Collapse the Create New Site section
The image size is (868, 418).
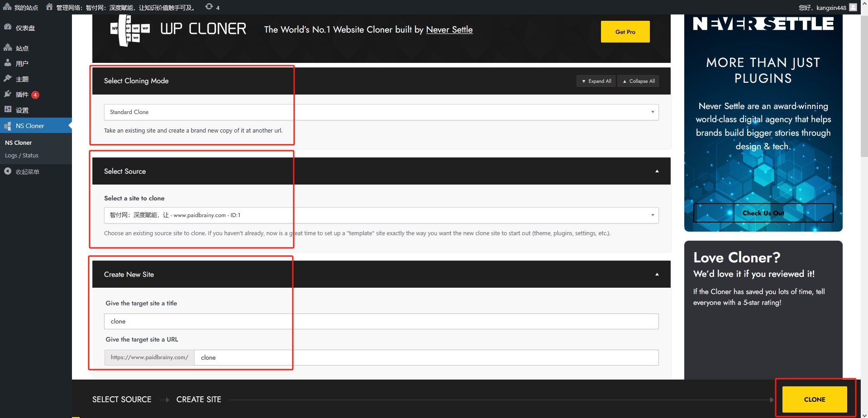pyautogui.click(x=657, y=274)
